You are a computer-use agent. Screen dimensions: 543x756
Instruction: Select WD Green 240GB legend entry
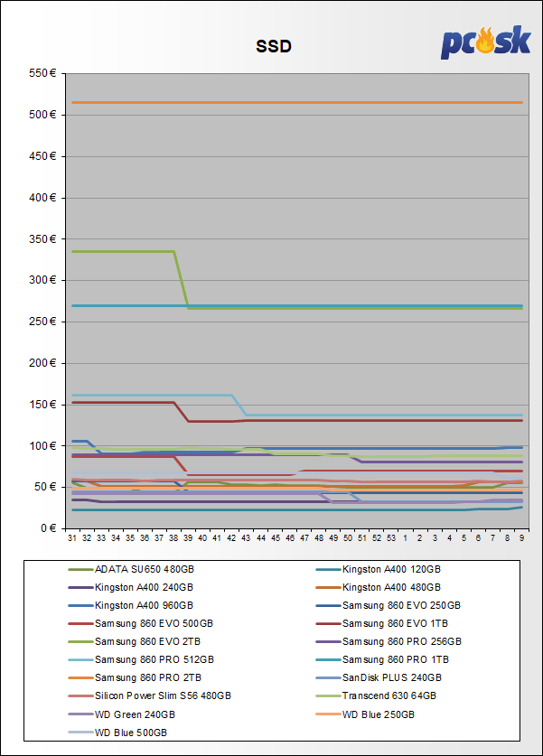122,714
